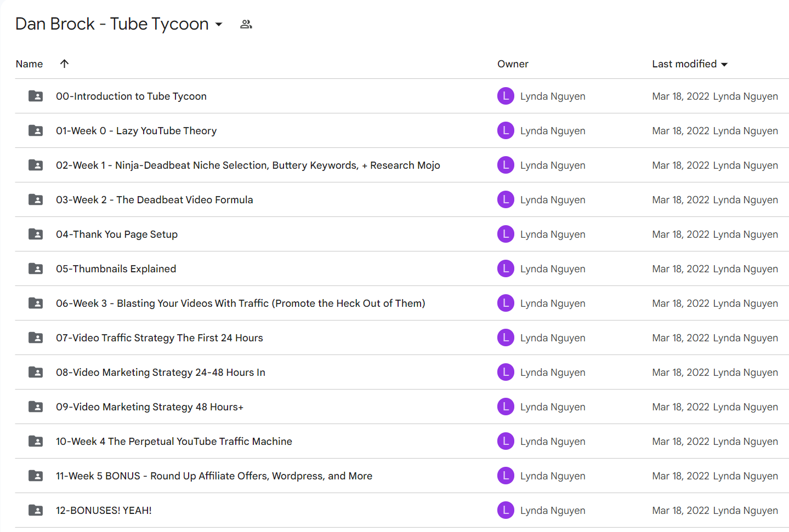
Task: Select folder icon for 03-Week 2 Deadbeat Video Formula
Action: point(36,199)
